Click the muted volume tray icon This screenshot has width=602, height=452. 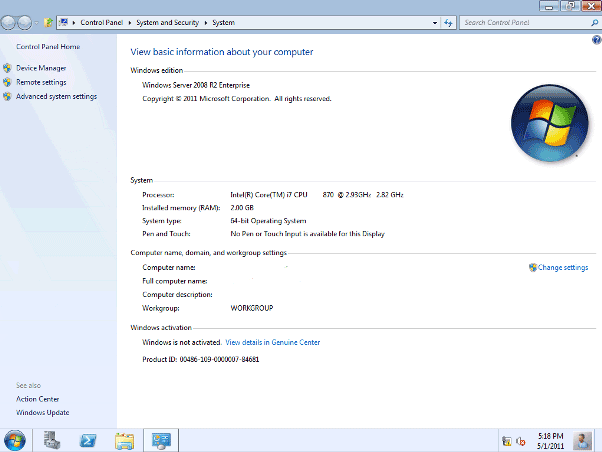(x=521, y=442)
